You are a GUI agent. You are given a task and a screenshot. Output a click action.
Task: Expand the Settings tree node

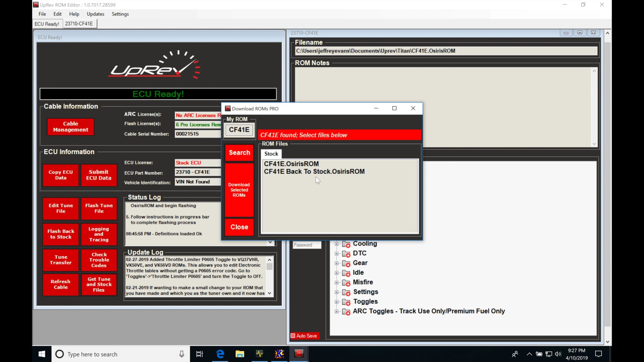337,292
